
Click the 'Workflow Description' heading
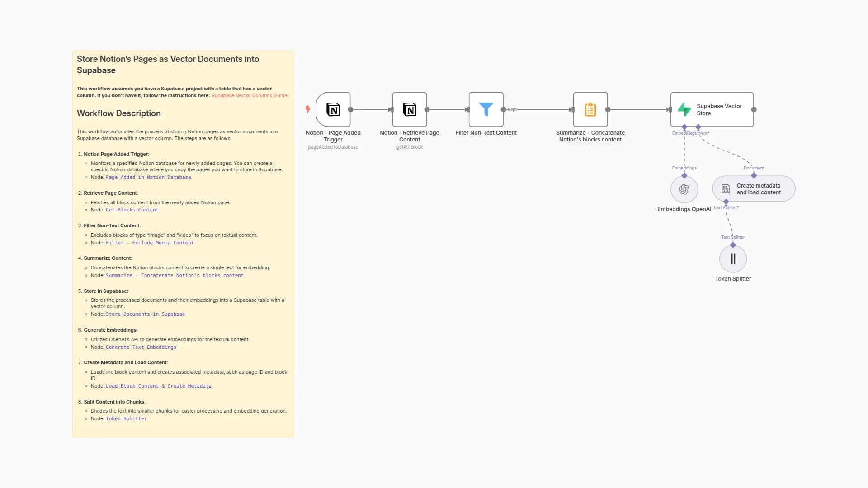click(x=118, y=113)
